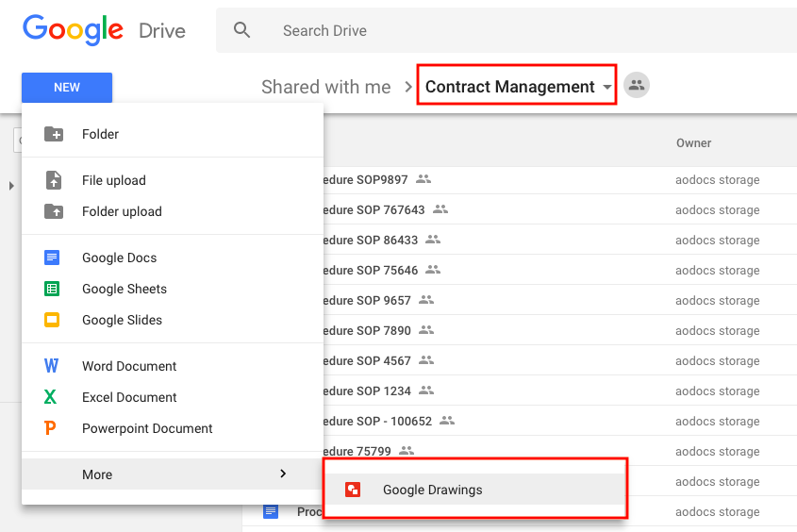Image resolution: width=797 pixels, height=532 pixels.
Task: Expand the More submenu
Action: [x=173, y=474]
